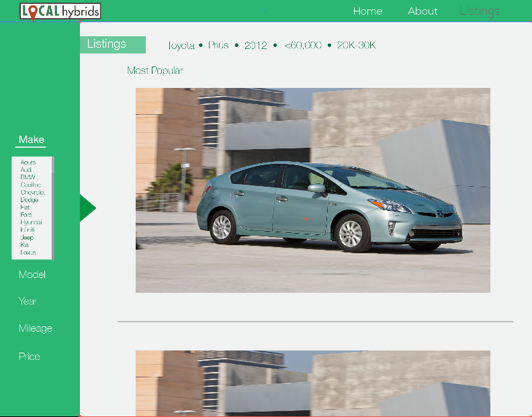This screenshot has height=417, width=532.
Task: Choose Fiat in the Make list
Action: 25,207
